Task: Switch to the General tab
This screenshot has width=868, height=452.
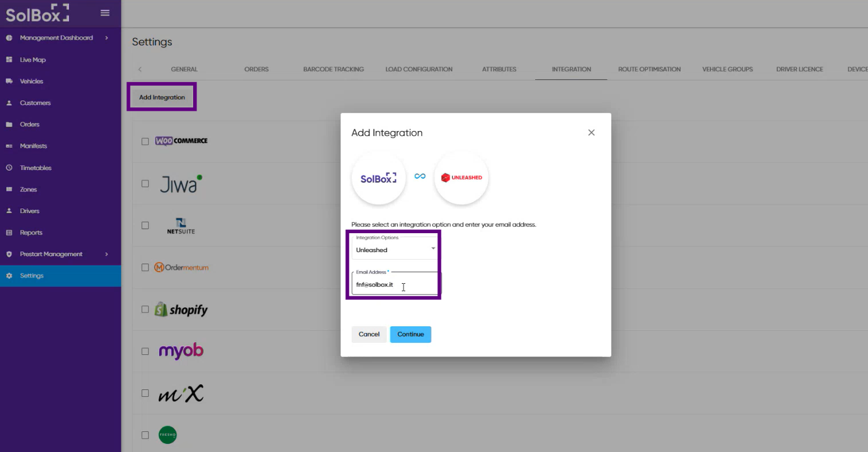Action: coord(184,69)
